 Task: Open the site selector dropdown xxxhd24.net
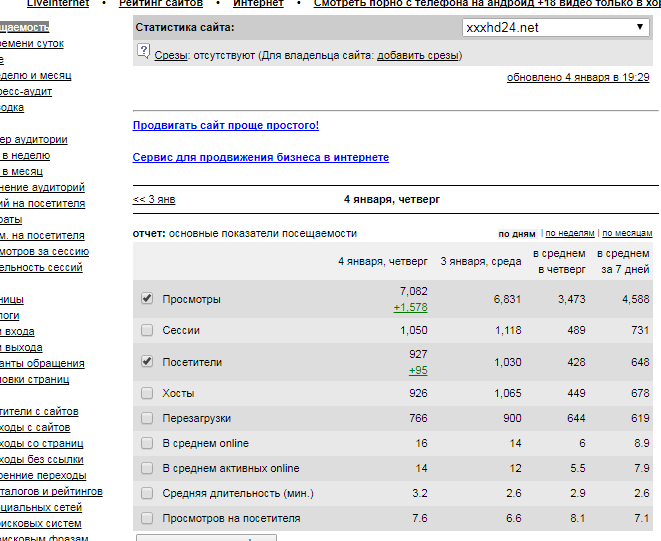pyautogui.click(x=556, y=27)
